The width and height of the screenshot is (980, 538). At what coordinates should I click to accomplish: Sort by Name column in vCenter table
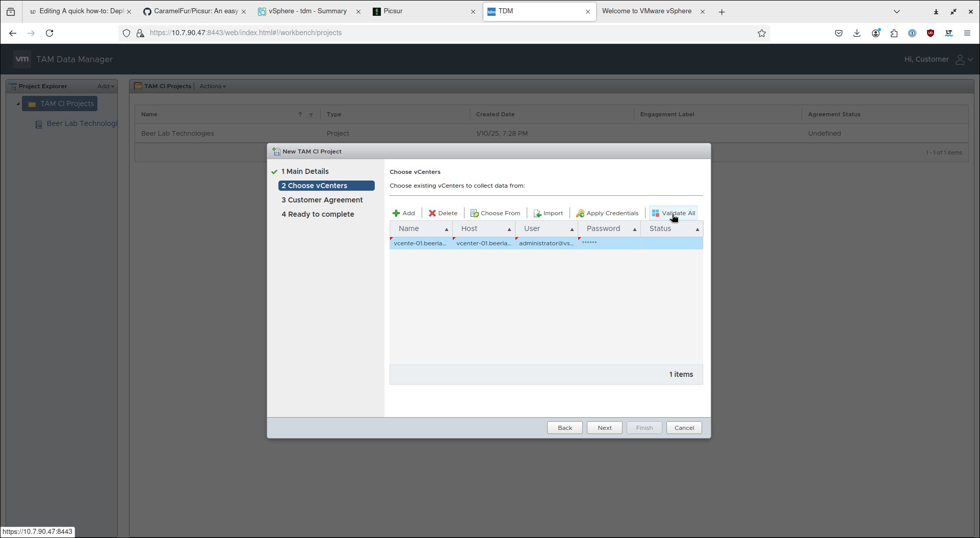point(421,228)
